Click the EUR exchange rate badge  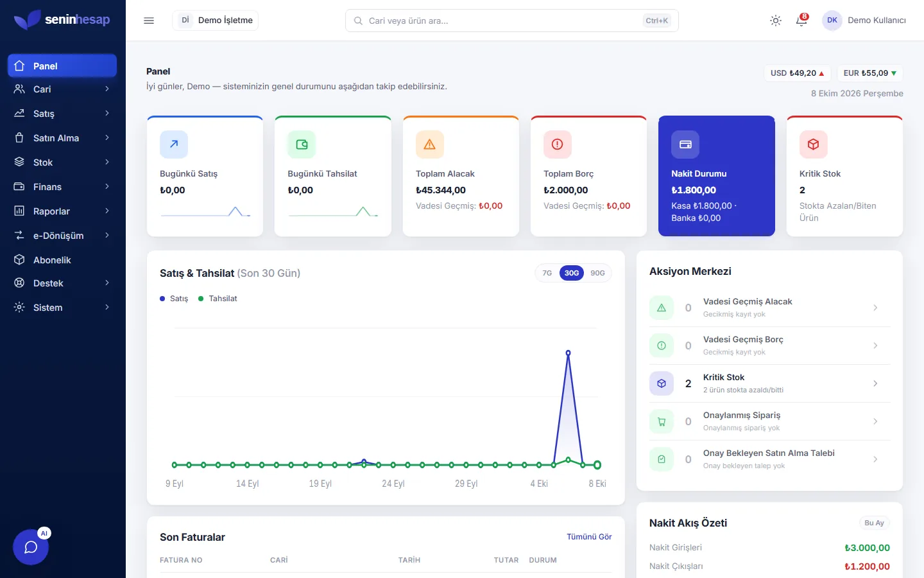(x=870, y=73)
